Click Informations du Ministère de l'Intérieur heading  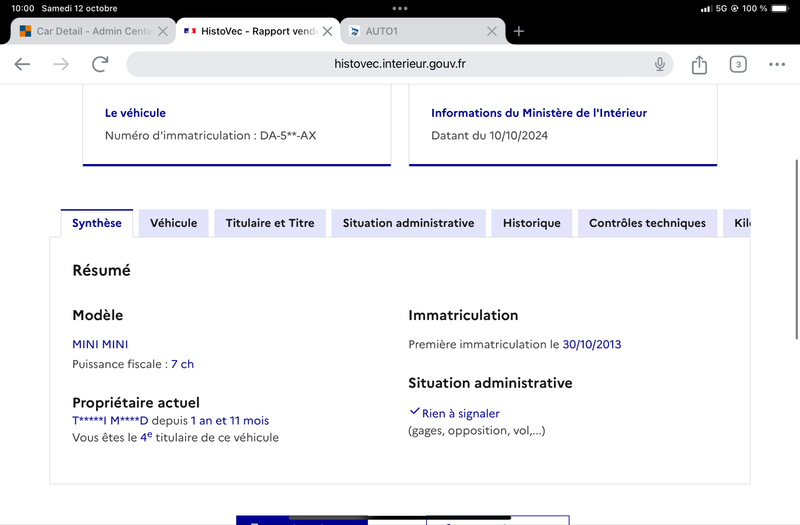539,113
